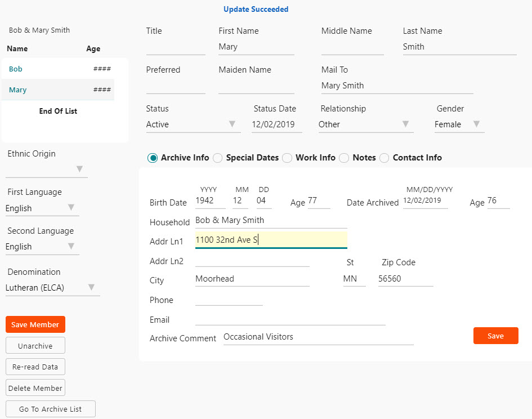Click the Middle Name input field
The height and width of the screenshot is (419, 532).
(x=352, y=47)
